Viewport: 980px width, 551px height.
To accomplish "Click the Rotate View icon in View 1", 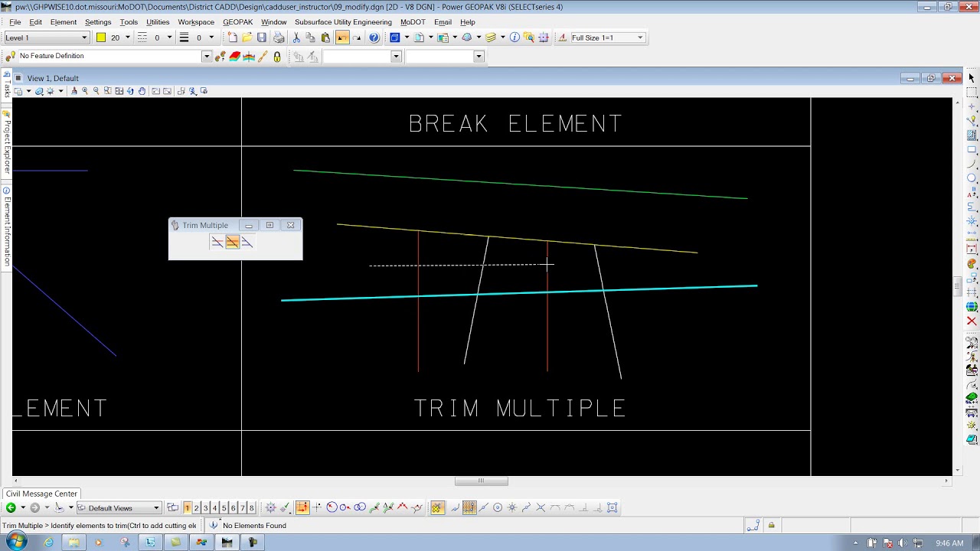I will click(x=130, y=91).
